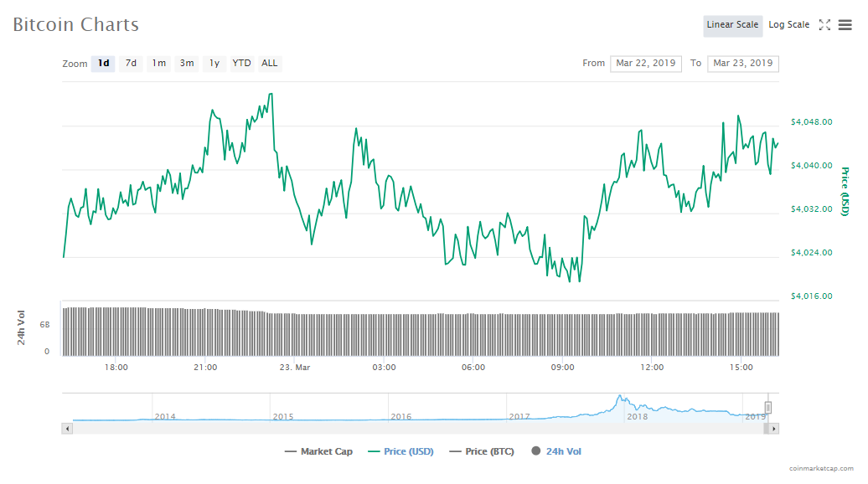Click the navigator scrollbar right arrow

pyautogui.click(x=773, y=429)
